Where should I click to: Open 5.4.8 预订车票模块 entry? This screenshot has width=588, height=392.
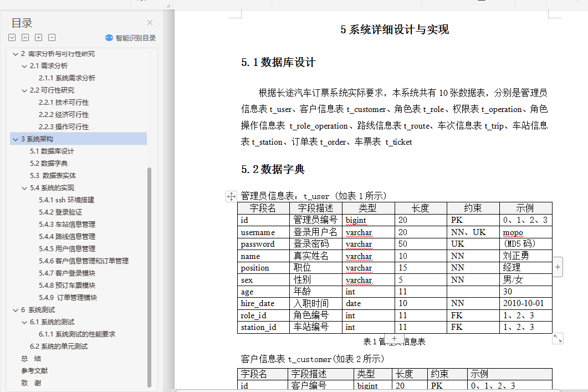pos(67,286)
